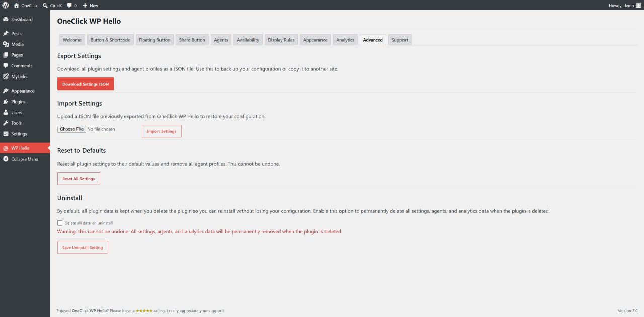Image resolution: width=644 pixels, height=317 pixels.
Task: Enable Delete all data on uninstall checkbox
Action: pyautogui.click(x=60, y=223)
